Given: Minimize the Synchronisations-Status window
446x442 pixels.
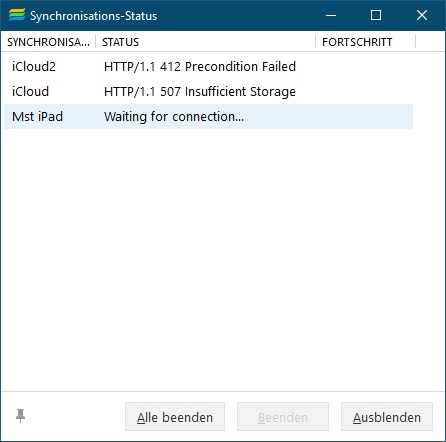Looking at the screenshot, I should [331, 15].
